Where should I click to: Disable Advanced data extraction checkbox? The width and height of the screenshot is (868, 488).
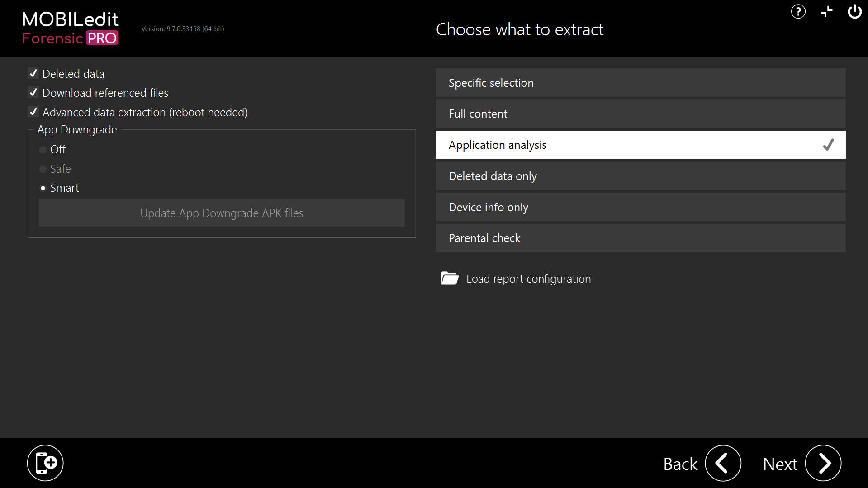33,112
